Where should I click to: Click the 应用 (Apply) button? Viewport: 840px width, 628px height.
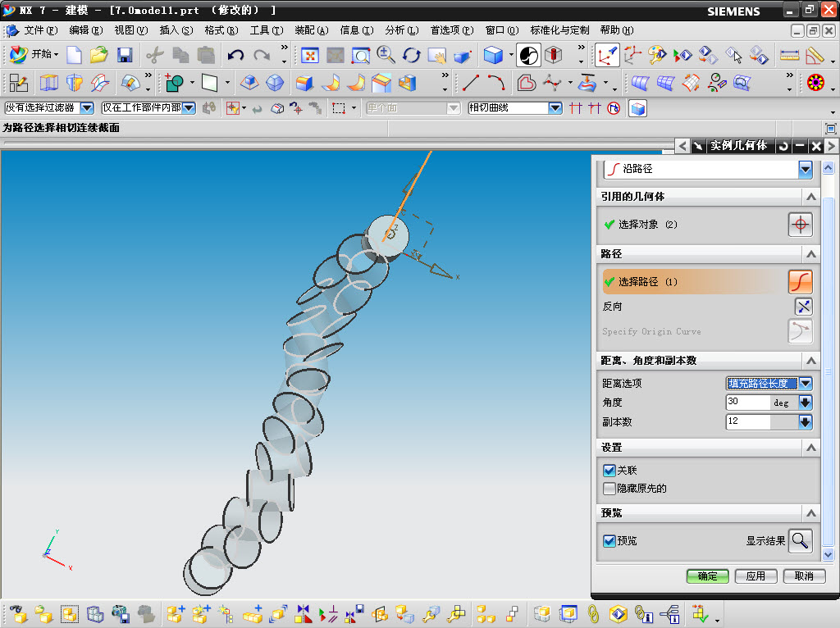(x=756, y=576)
